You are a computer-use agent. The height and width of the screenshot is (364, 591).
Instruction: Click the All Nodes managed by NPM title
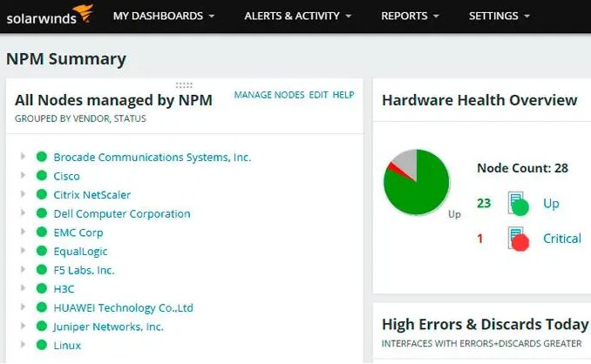coord(113,100)
